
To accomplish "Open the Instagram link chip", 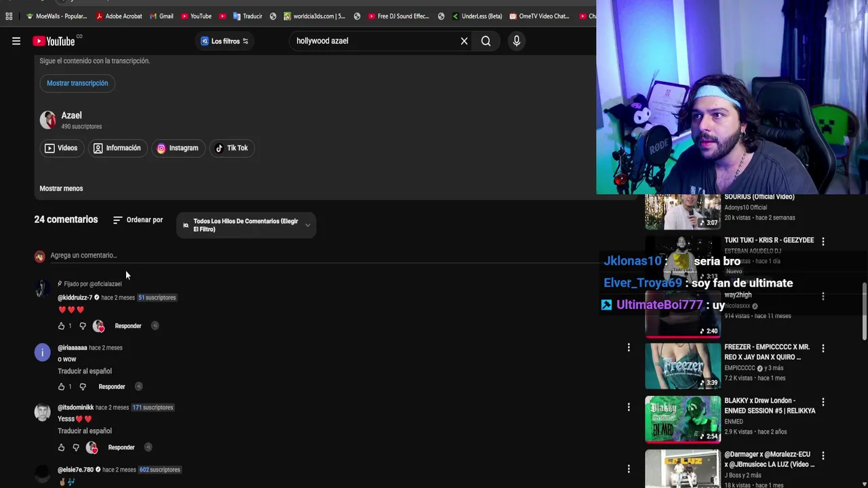I will coord(178,148).
